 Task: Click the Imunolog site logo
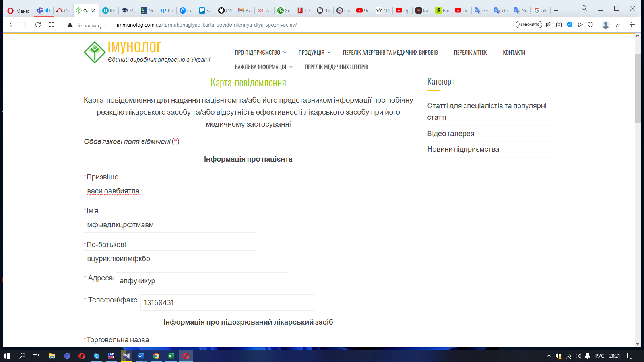tap(95, 52)
